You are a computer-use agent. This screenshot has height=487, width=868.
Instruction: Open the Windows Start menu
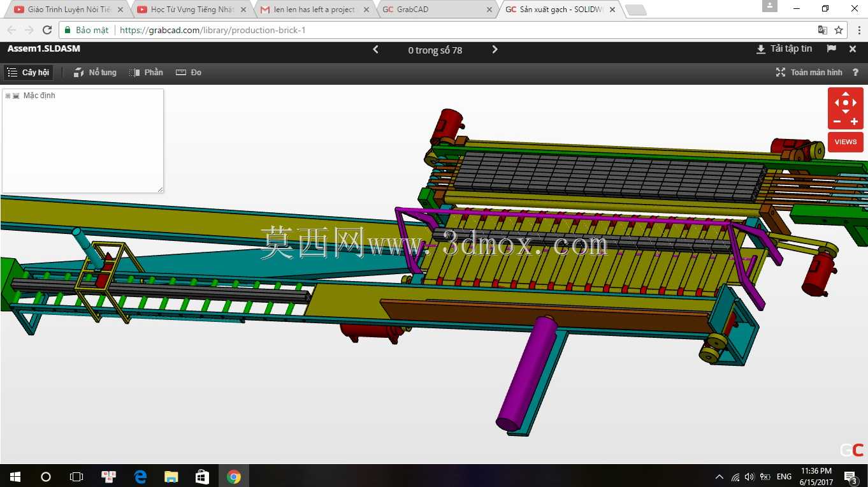tap(15, 476)
